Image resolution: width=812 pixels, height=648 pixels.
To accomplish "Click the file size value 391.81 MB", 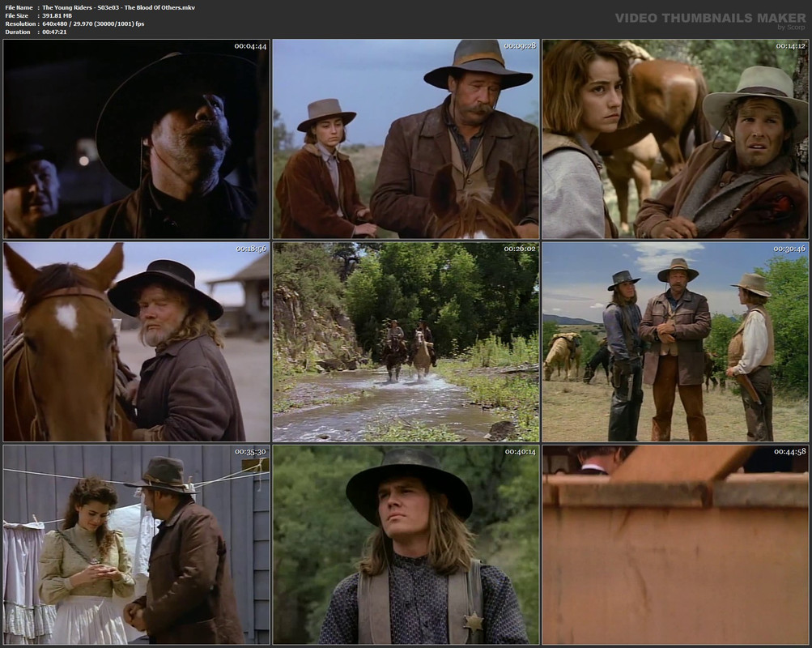I will tap(57, 15).
